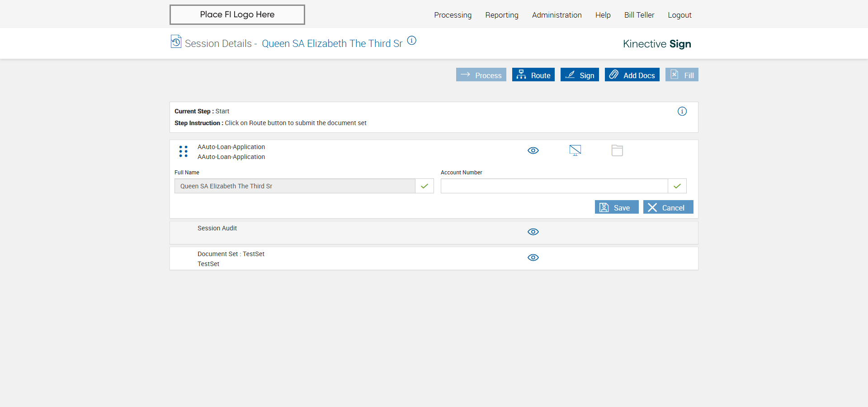
Task: Click the session history icon beside Session Details
Action: 176,42
